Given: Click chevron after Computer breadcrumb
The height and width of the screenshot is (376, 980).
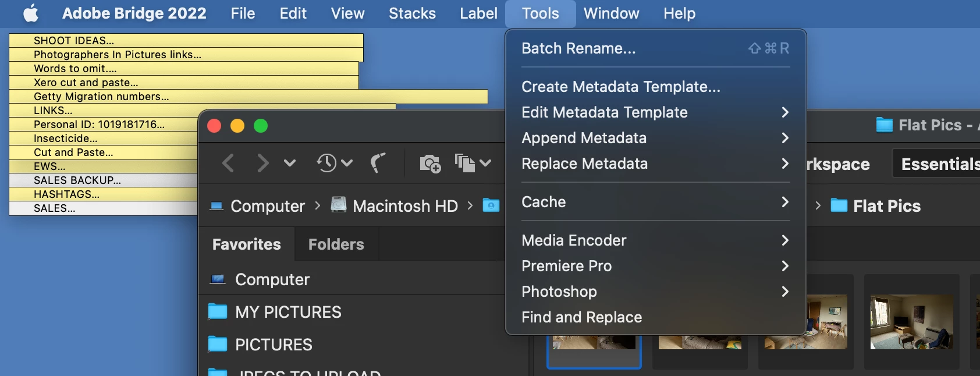Looking at the screenshot, I should [318, 205].
